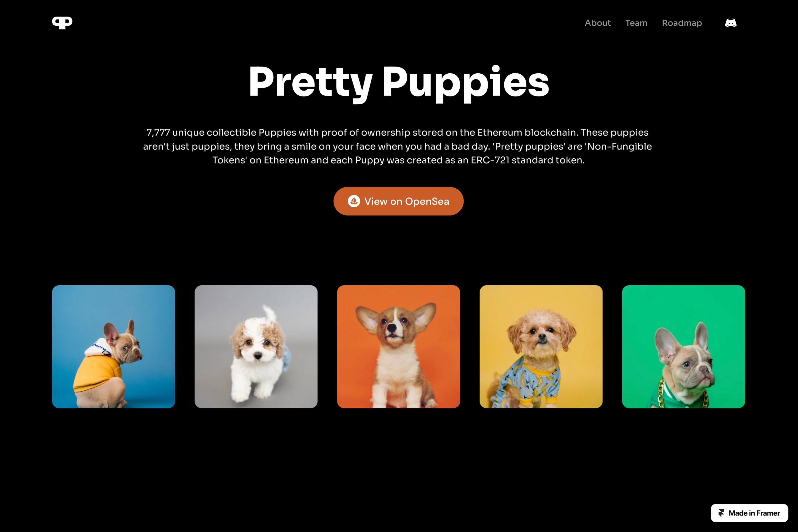The width and height of the screenshot is (798, 532).
Task: Open the Discord icon link
Action: point(730,23)
